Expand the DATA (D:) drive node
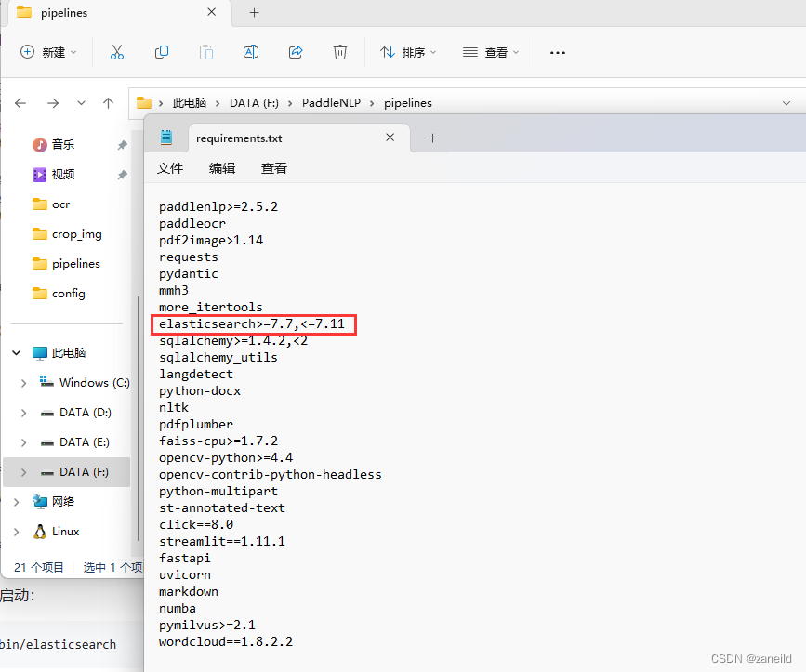The image size is (806, 672). click(x=23, y=413)
